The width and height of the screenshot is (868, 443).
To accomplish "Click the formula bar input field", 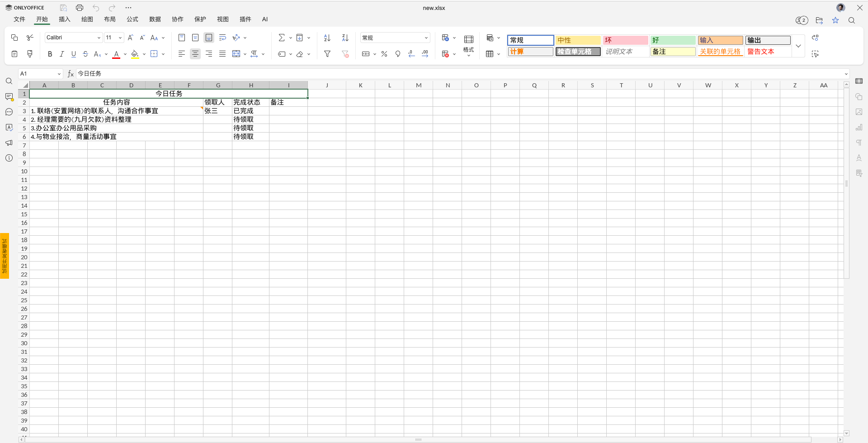I will coord(459,73).
